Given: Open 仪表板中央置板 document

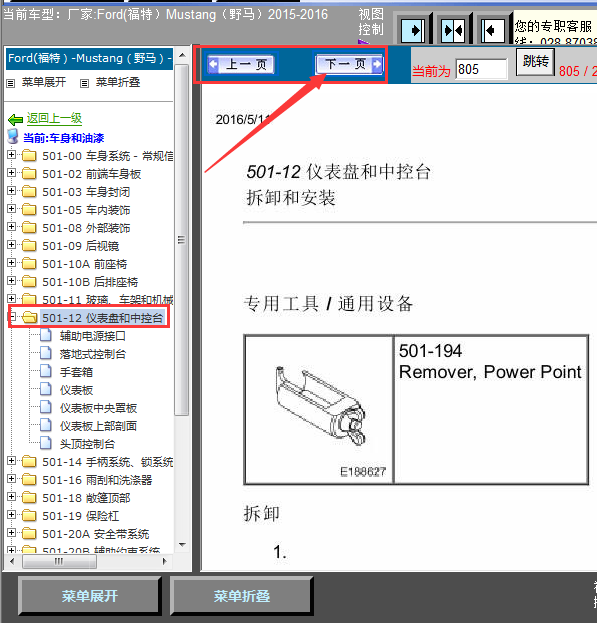Looking at the screenshot, I should [x=98, y=408].
